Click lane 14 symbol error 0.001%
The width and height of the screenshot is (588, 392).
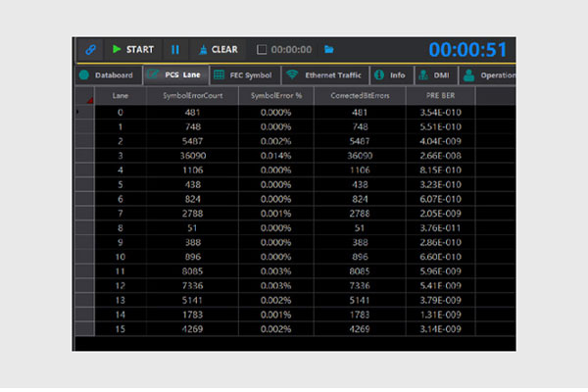tap(276, 315)
